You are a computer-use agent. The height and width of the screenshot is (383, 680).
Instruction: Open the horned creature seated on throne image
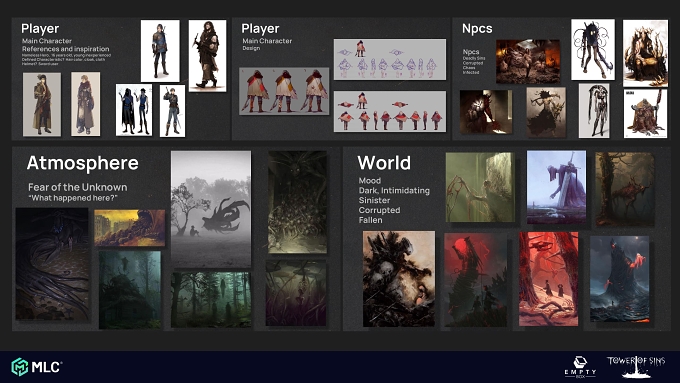tap(645, 53)
